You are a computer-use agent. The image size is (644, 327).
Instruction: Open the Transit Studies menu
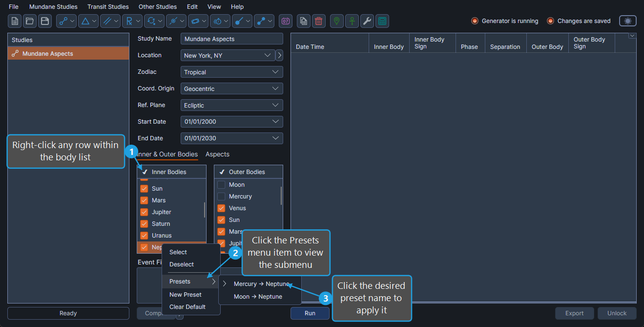[x=108, y=7]
